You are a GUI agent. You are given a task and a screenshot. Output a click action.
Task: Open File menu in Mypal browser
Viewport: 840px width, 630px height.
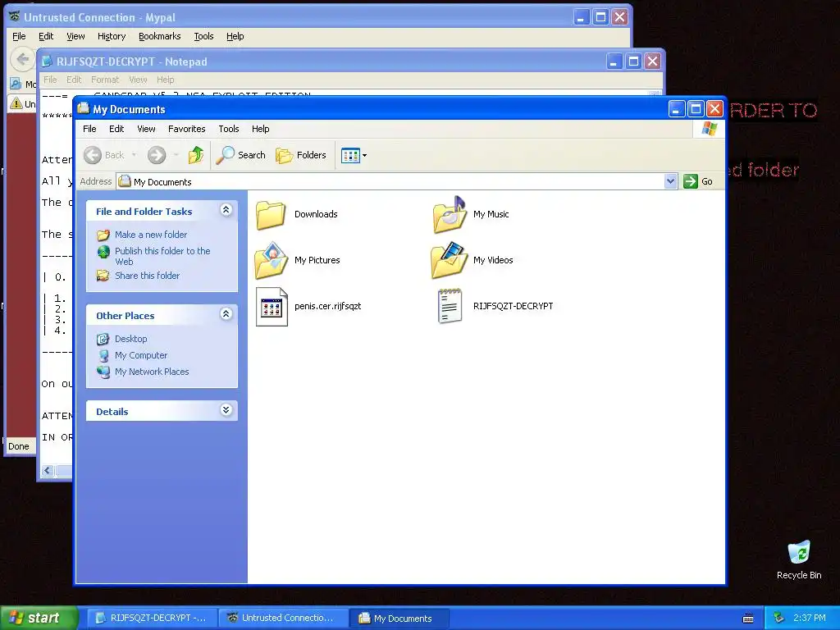click(19, 36)
